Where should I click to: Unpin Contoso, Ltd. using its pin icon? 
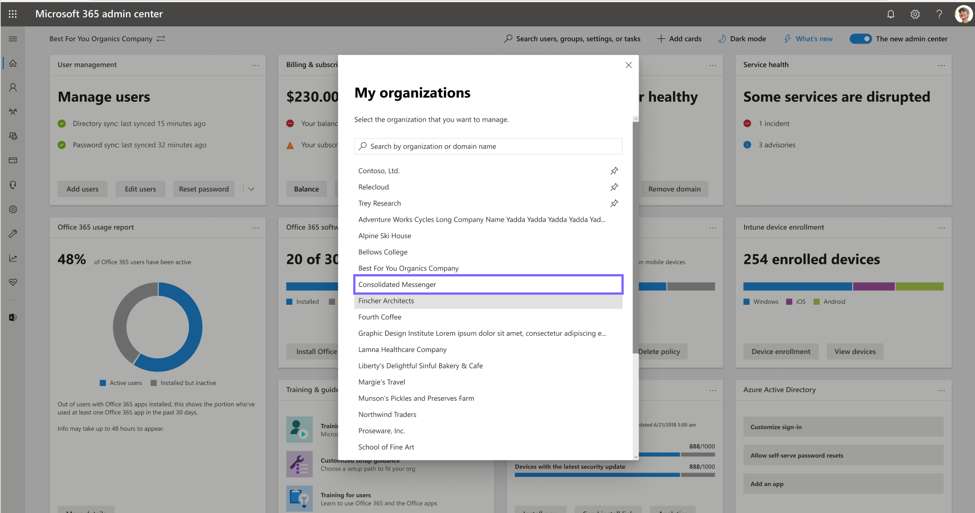click(x=614, y=170)
